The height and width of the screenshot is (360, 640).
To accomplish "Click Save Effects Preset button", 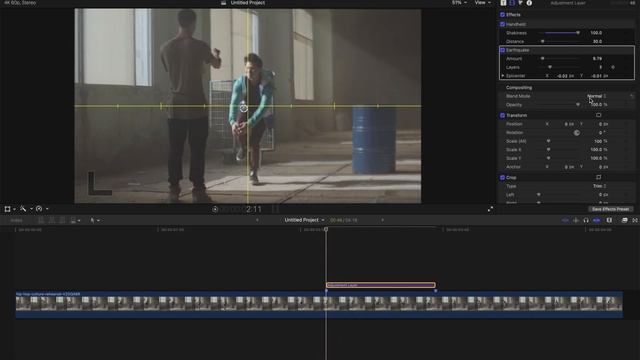I will 611,209.
